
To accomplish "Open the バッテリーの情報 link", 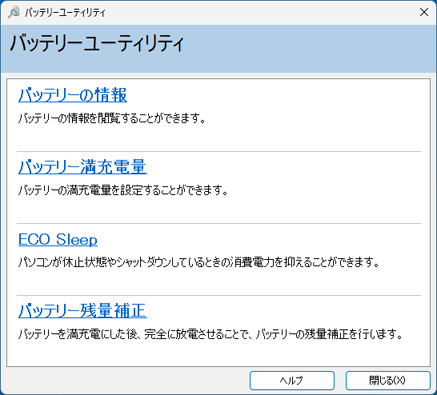I will tap(72, 95).
